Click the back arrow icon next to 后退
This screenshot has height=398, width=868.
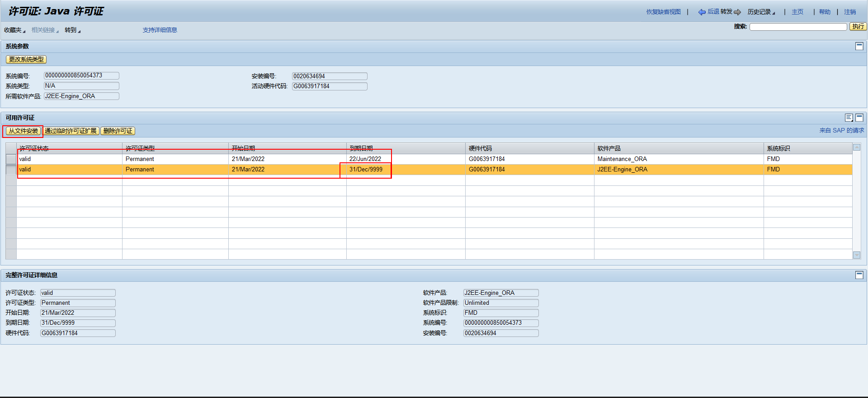pos(702,12)
